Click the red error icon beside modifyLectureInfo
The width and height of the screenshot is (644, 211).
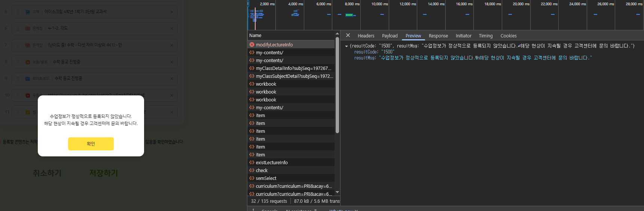pos(252,45)
